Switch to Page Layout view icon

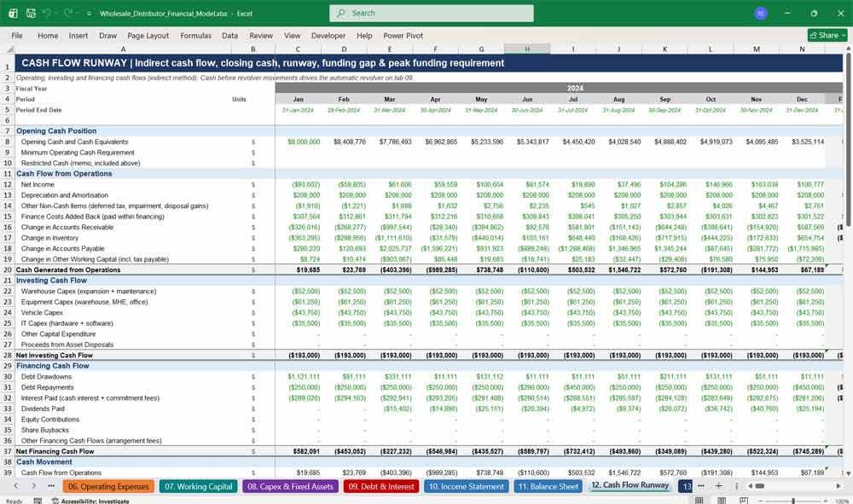(722, 501)
